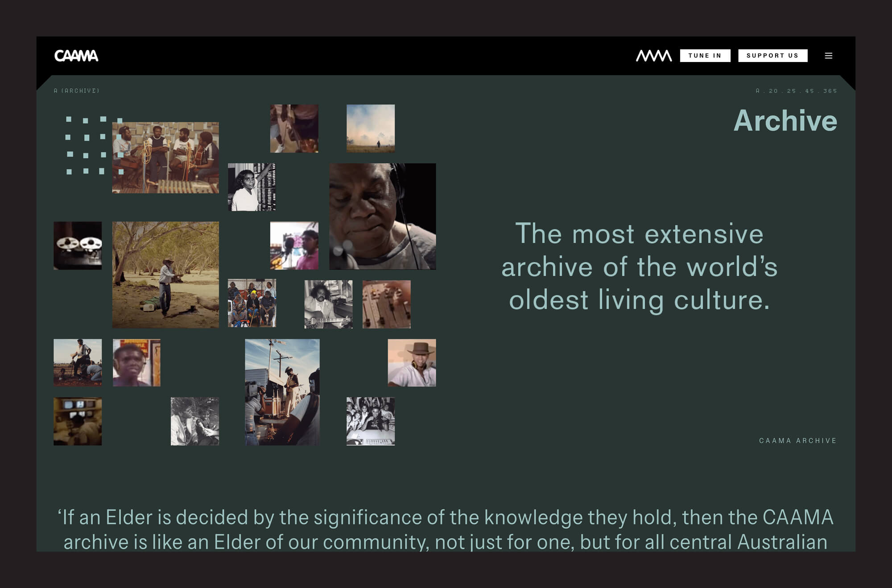Image resolution: width=892 pixels, height=588 pixels.
Task: Click the A (ARCHIVE) breadcrumb label
Action: [x=77, y=91]
